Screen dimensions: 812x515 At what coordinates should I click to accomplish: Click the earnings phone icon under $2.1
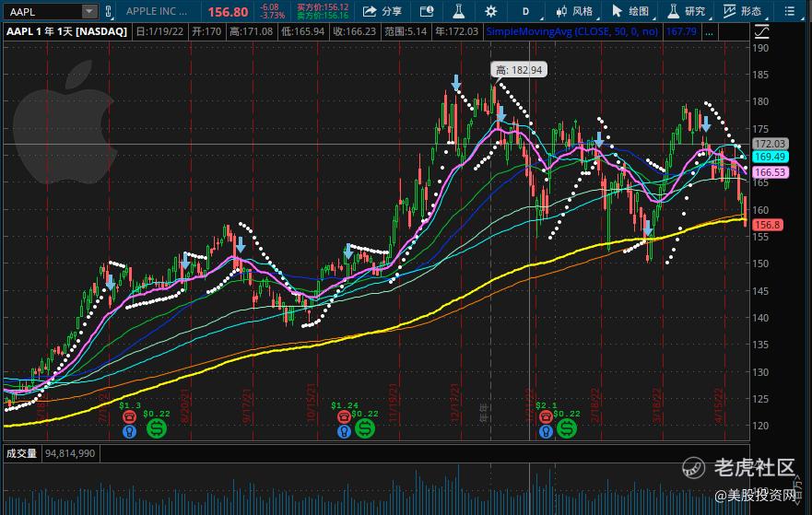pos(546,416)
